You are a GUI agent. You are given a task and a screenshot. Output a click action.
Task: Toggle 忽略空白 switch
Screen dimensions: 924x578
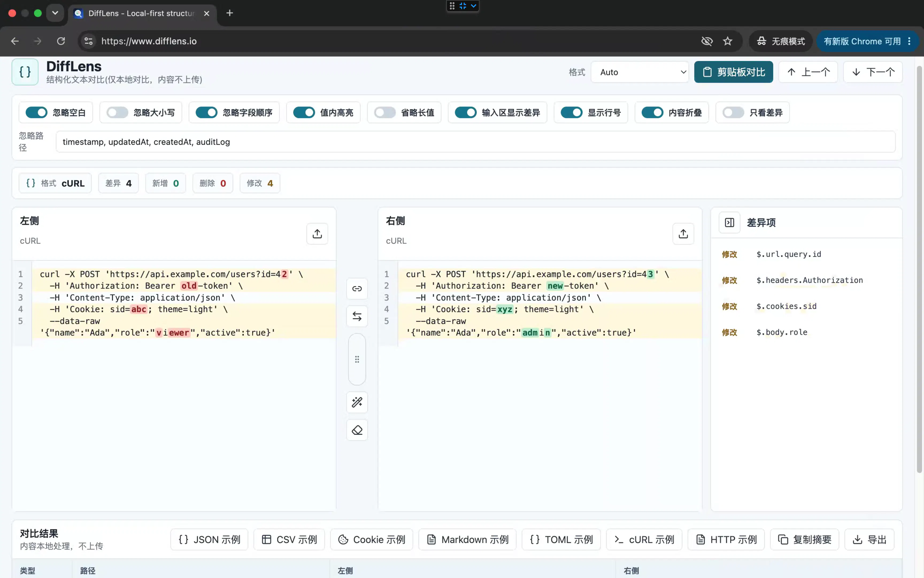pos(36,112)
